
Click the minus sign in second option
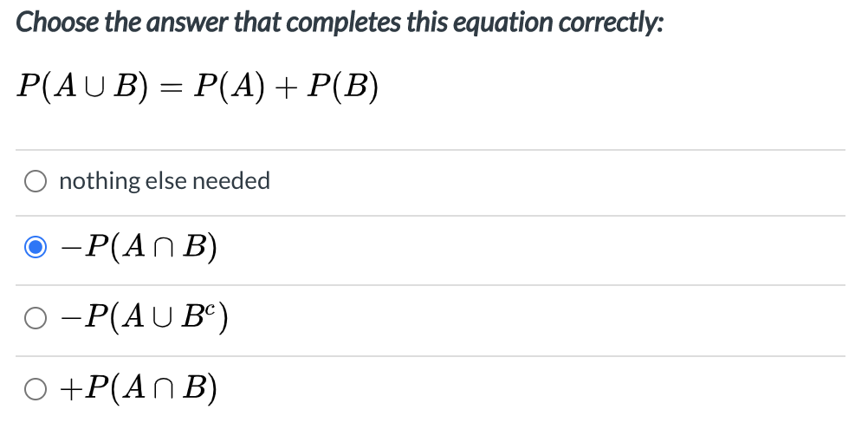pyautogui.click(x=70, y=250)
